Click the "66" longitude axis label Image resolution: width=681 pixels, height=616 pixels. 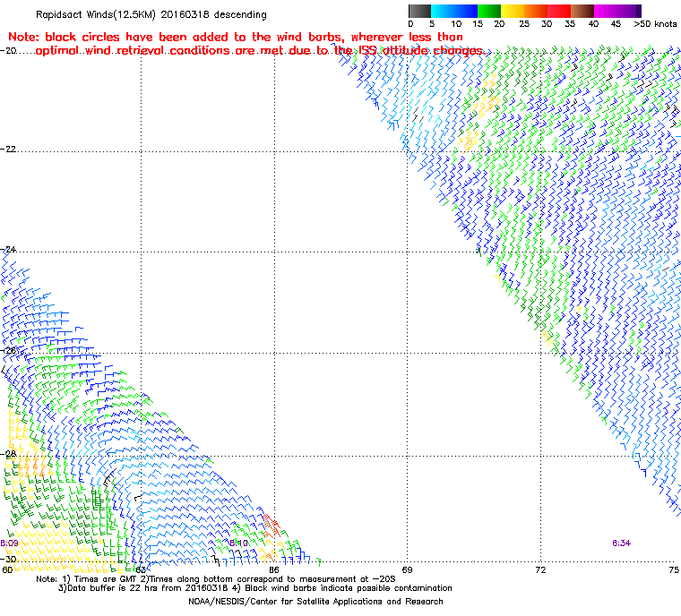click(x=273, y=569)
